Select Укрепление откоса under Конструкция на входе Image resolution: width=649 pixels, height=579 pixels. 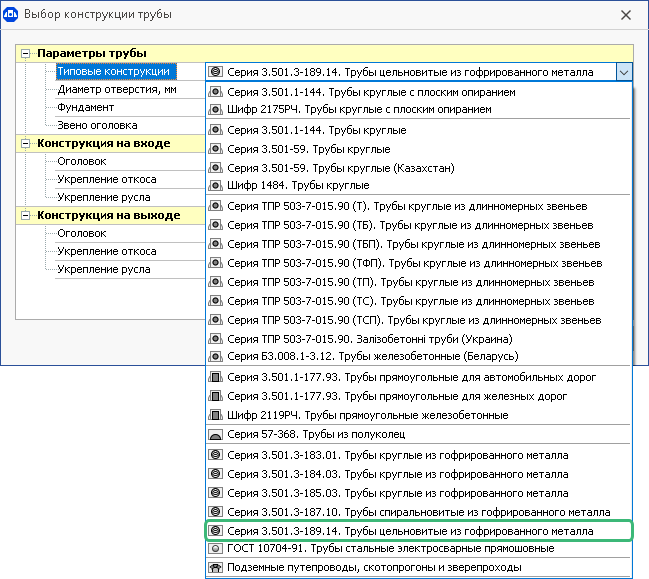click(x=107, y=180)
